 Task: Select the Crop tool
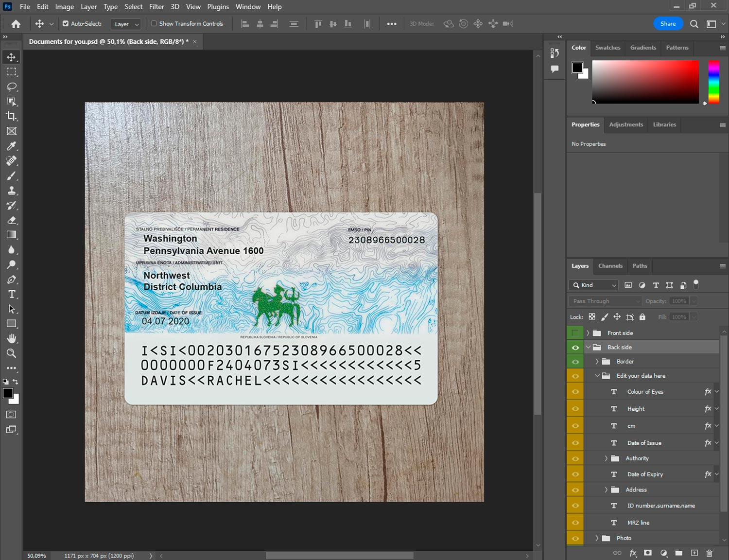click(x=11, y=116)
